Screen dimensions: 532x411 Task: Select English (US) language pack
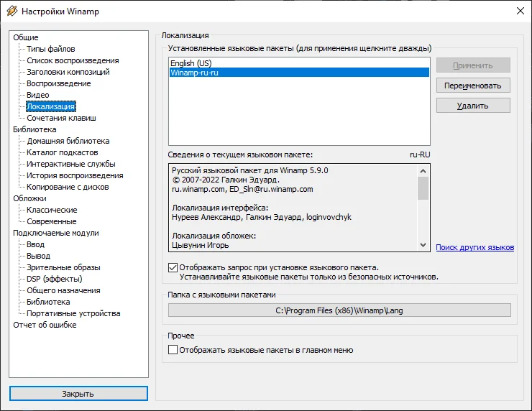click(191, 63)
